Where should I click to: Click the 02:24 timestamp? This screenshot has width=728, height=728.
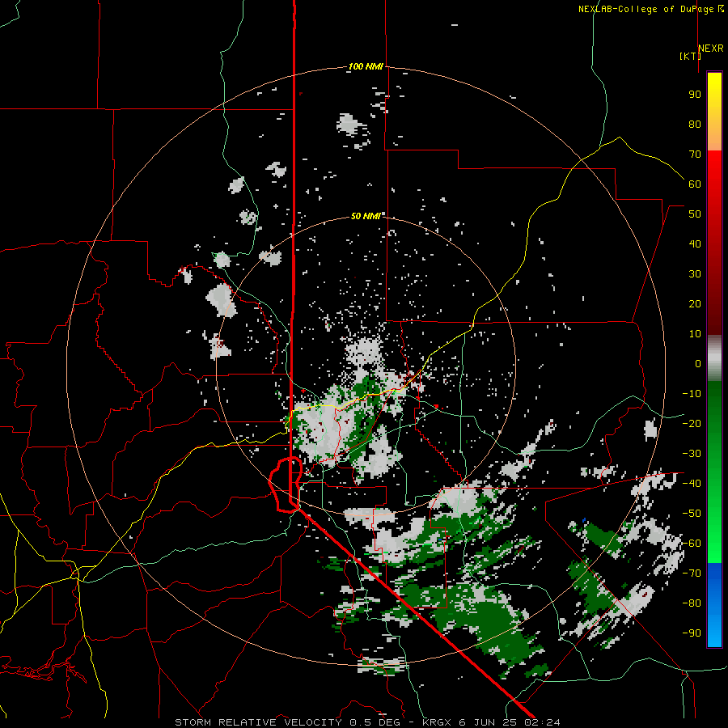point(542,722)
